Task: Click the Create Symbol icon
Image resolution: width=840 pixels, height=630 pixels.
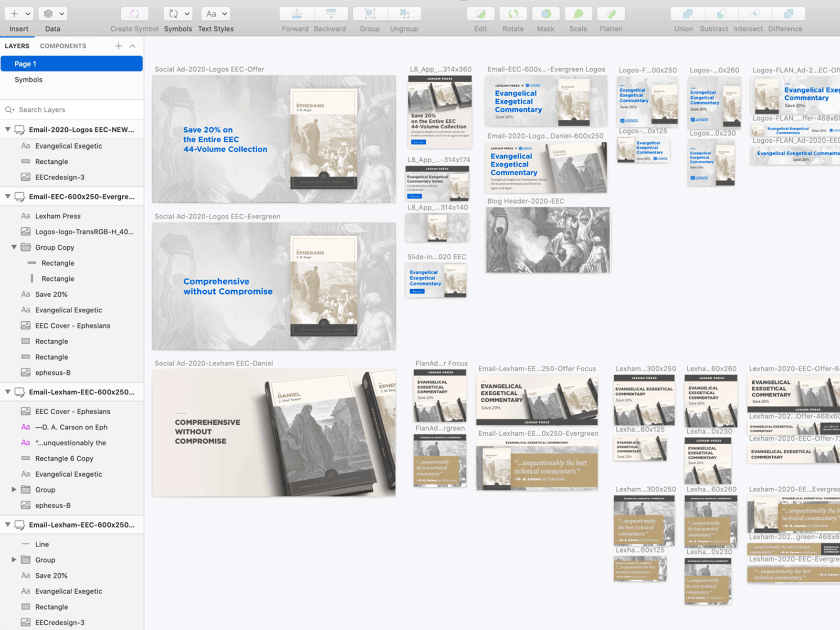Action: click(134, 14)
